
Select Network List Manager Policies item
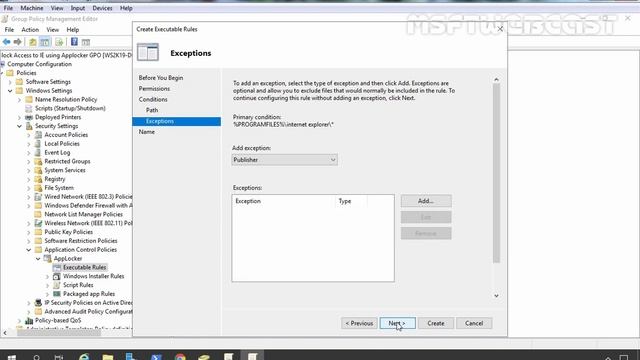tap(83, 214)
